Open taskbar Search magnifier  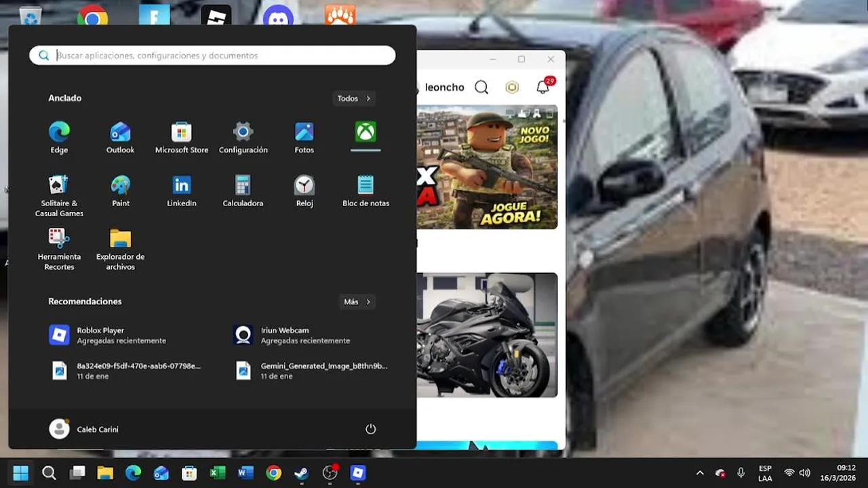tap(49, 472)
